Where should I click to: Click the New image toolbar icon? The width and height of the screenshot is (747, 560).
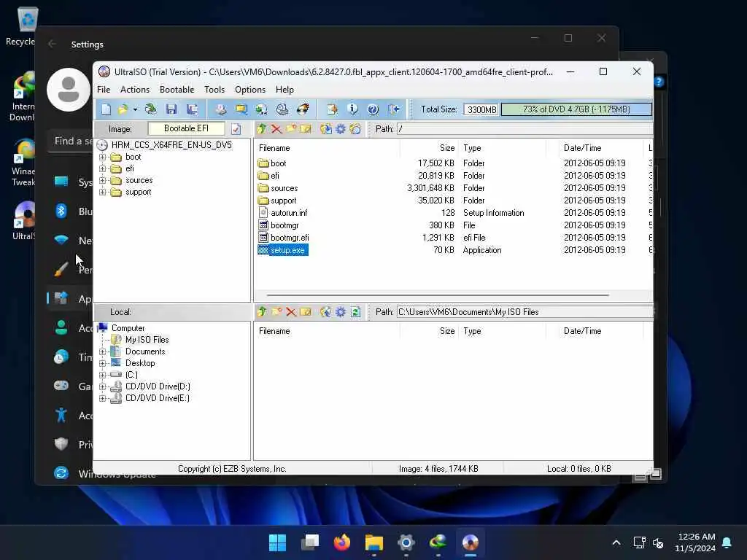click(106, 109)
